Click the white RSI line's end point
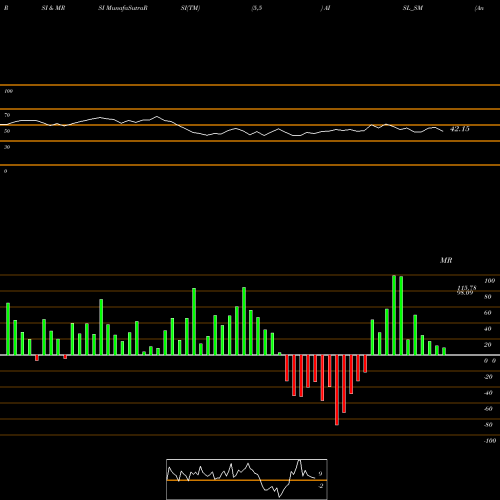 [443, 131]
